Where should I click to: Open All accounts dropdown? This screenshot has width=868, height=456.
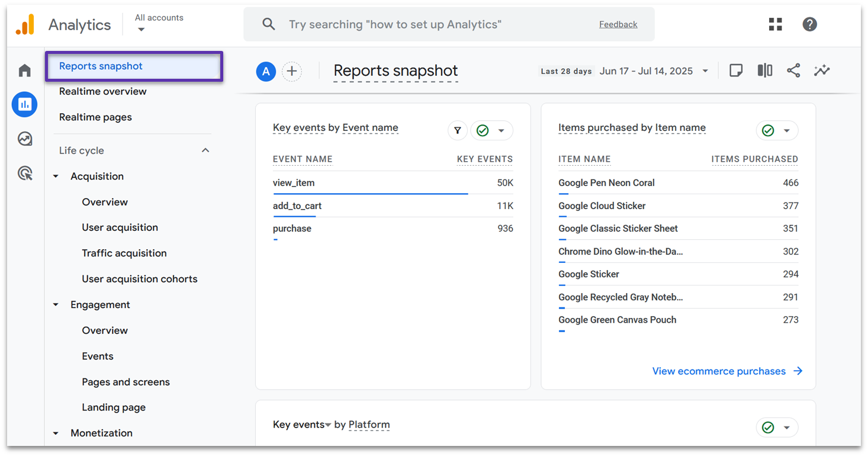[159, 23]
